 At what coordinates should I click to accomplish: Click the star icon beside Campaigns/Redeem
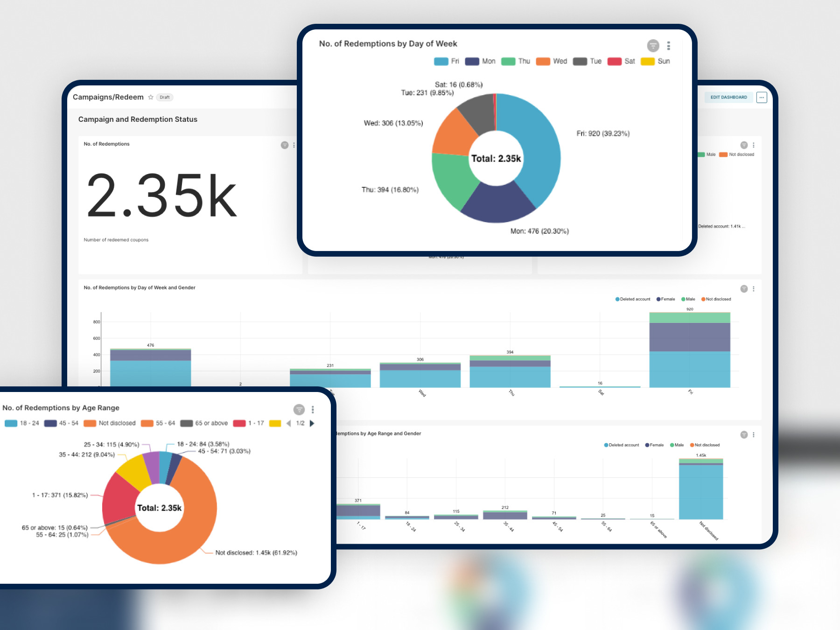151,97
